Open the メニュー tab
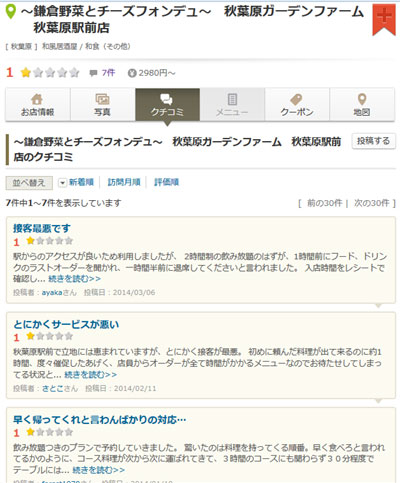400x483 pixels. (x=232, y=105)
